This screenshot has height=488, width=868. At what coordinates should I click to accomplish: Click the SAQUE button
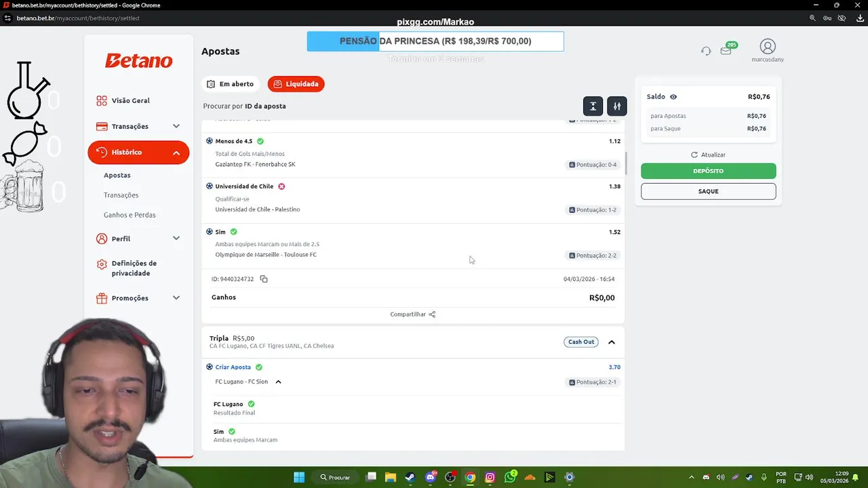click(x=709, y=191)
